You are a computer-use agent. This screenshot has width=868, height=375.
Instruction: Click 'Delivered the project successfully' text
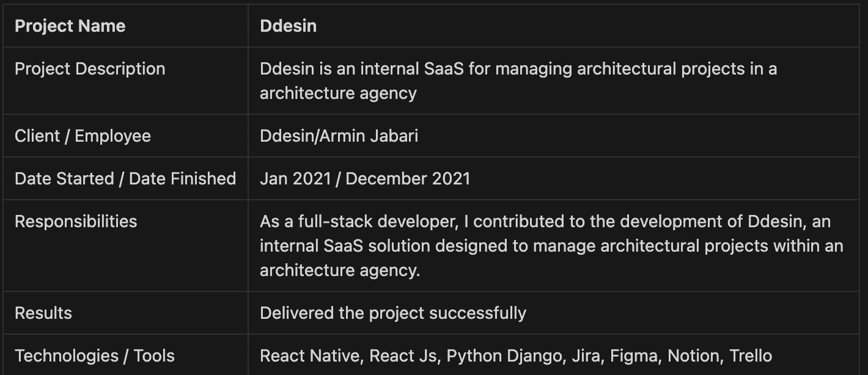click(392, 313)
